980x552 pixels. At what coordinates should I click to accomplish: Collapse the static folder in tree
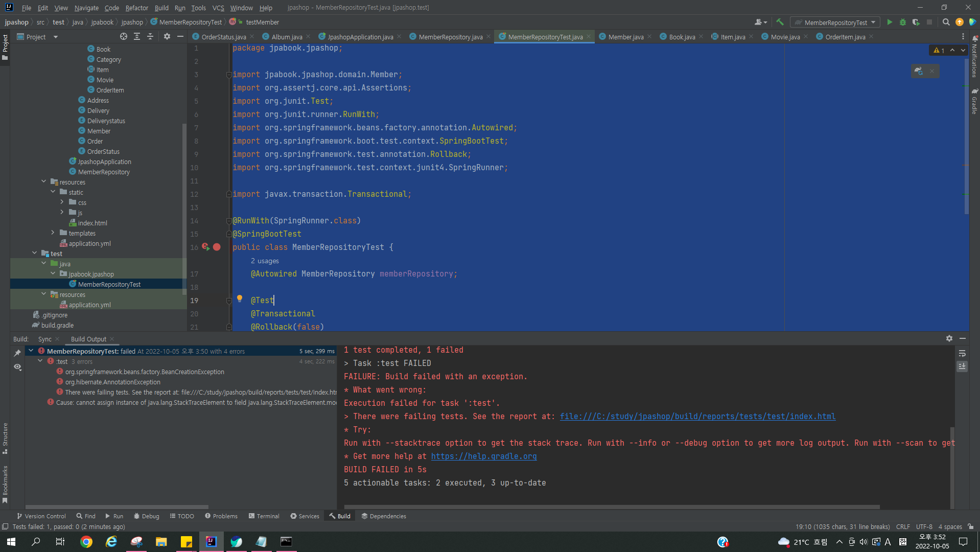click(53, 192)
